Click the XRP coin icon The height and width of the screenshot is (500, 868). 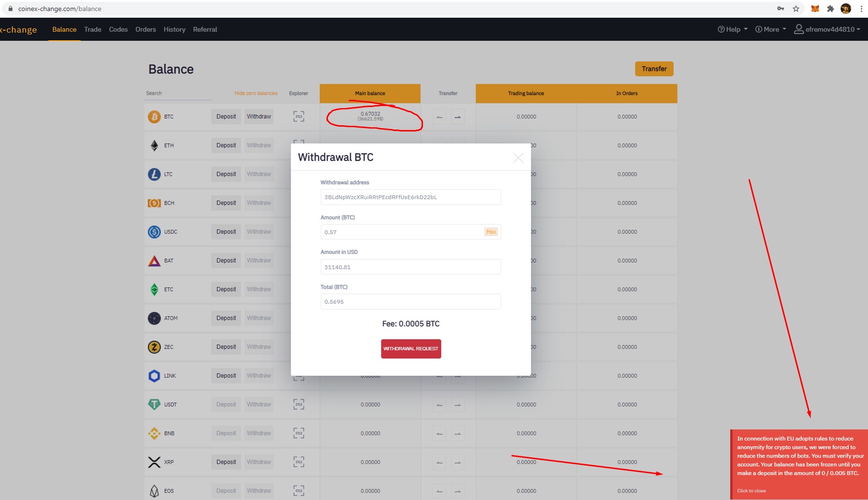pyautogui.click(x=154, y=462)
